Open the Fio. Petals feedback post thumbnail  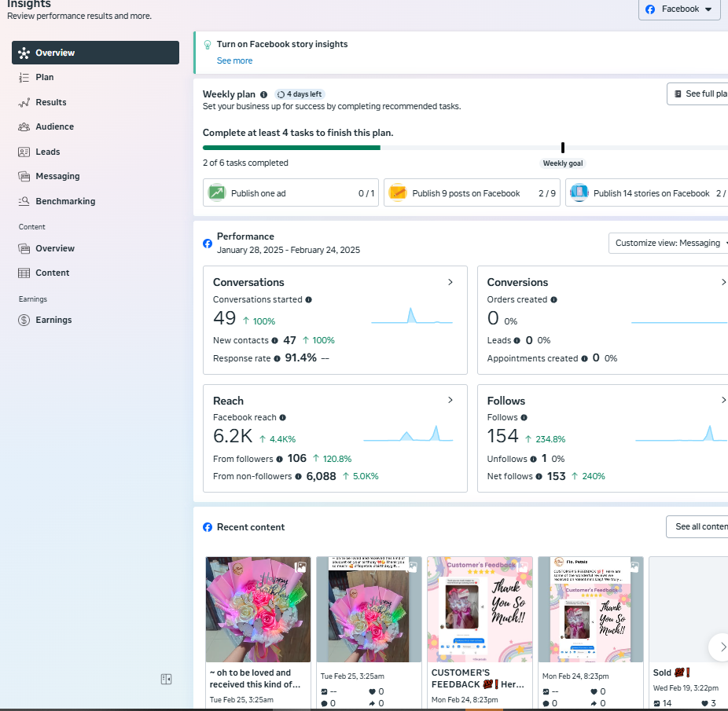(x=590, y=610)
